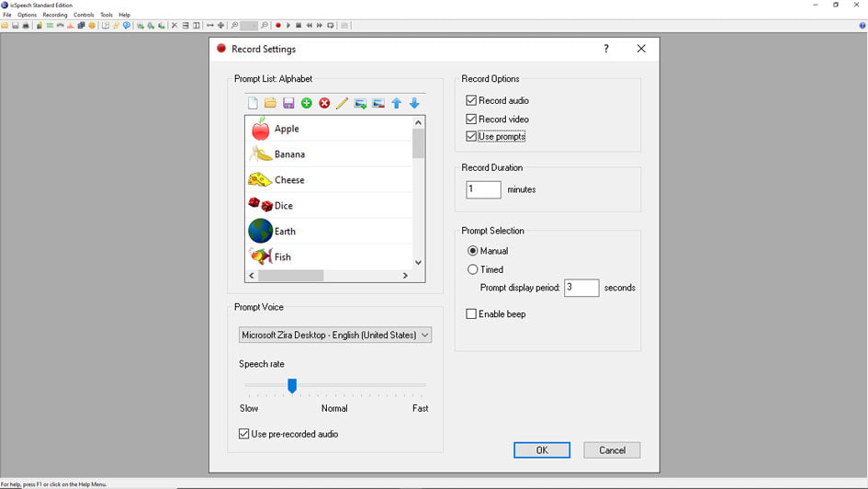The width and height of the screenshot is (868, 489).
Task: Select Timed prompt selection
Action: 486,269
